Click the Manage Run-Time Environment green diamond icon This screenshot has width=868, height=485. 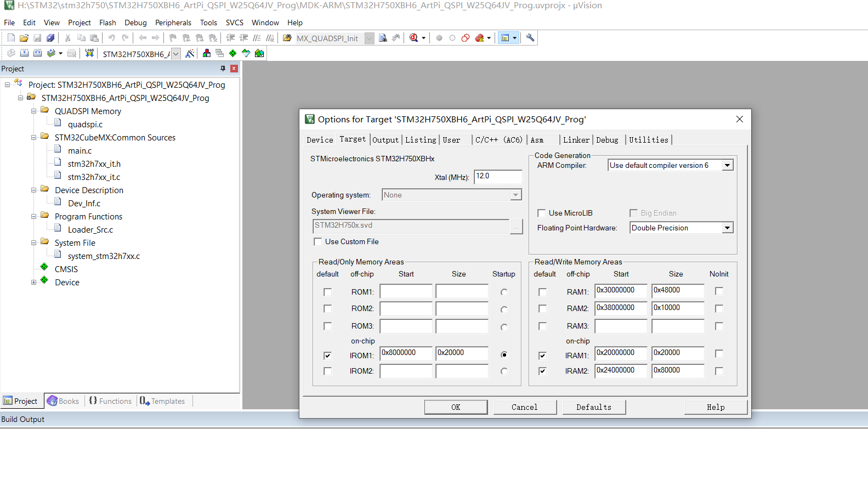pyautogui.click(x=233, y=53)
